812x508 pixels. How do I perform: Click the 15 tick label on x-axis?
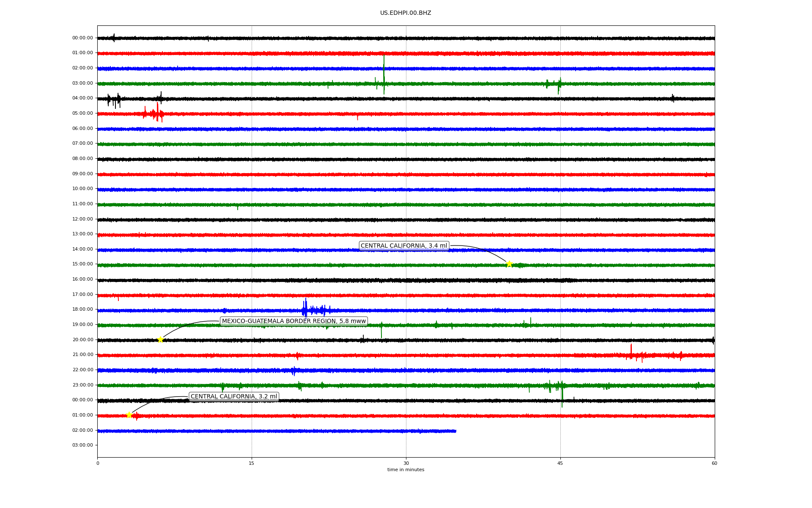point(252,463)
